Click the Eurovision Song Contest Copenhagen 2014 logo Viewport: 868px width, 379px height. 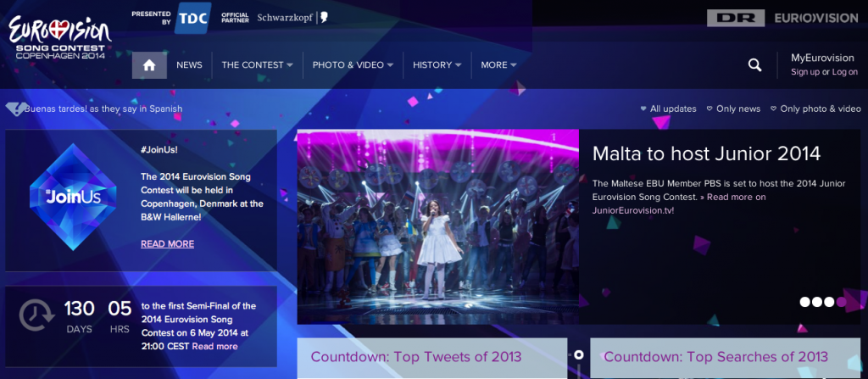coord(60,37)
